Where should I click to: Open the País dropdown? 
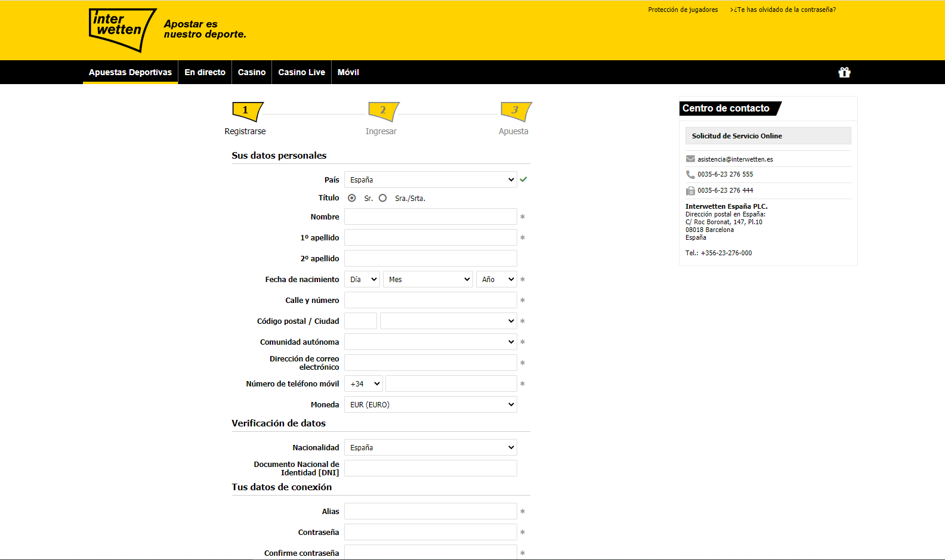coord(430,180)
